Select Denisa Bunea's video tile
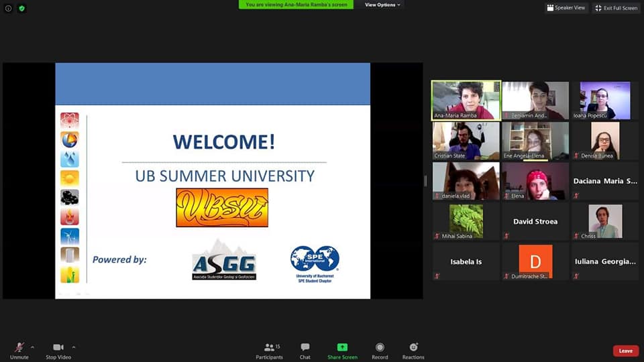The width and height of the screenshot is (644, 362). point(605,141)
